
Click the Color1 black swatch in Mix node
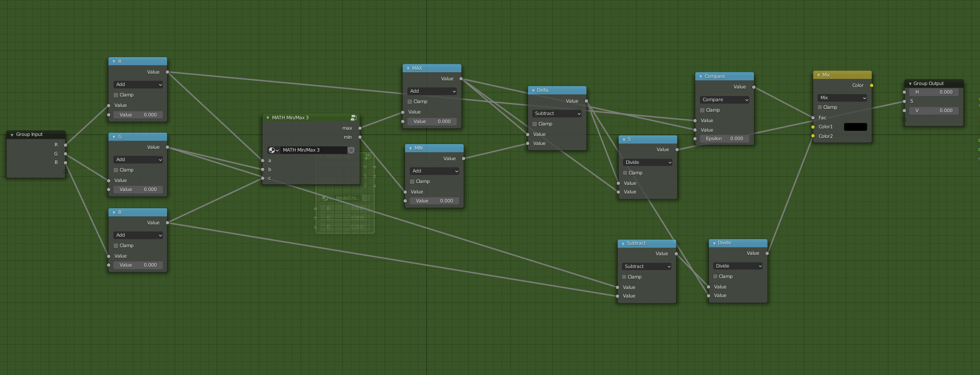[x=856, y=127]
